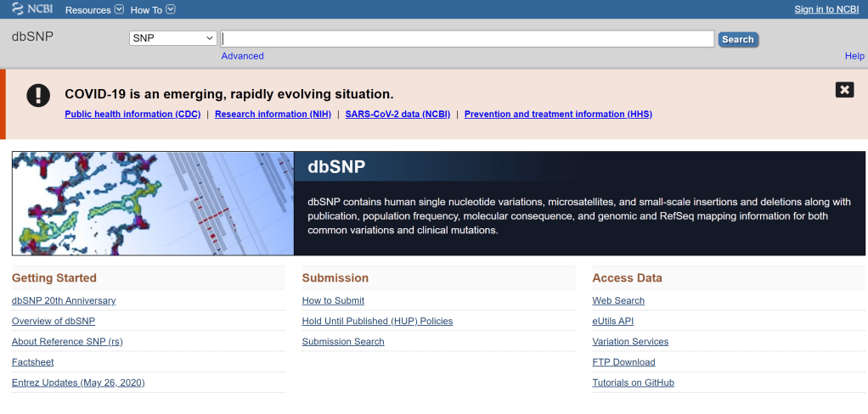This screenshot has height=414, width=868.
Task: Open the Advanced search link
Action: pos(242,56)
